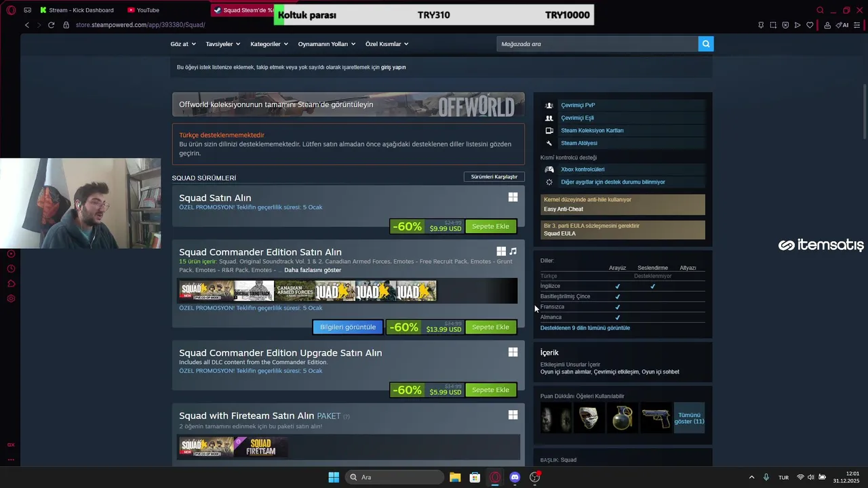Screen dimensions: 868x488
Task: Open extensions cube icon in sidebar
Action: 11,283
